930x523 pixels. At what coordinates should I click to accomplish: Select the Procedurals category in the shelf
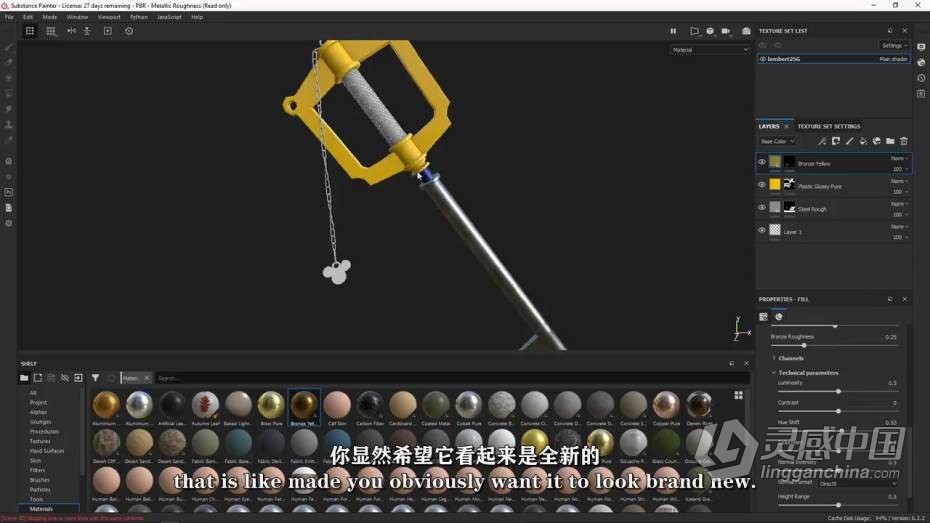point(44,432)
